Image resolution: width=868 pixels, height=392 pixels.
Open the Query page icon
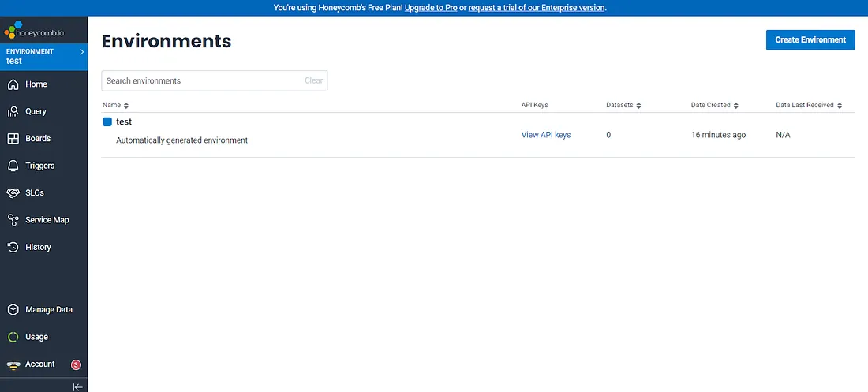coord(13,112)
